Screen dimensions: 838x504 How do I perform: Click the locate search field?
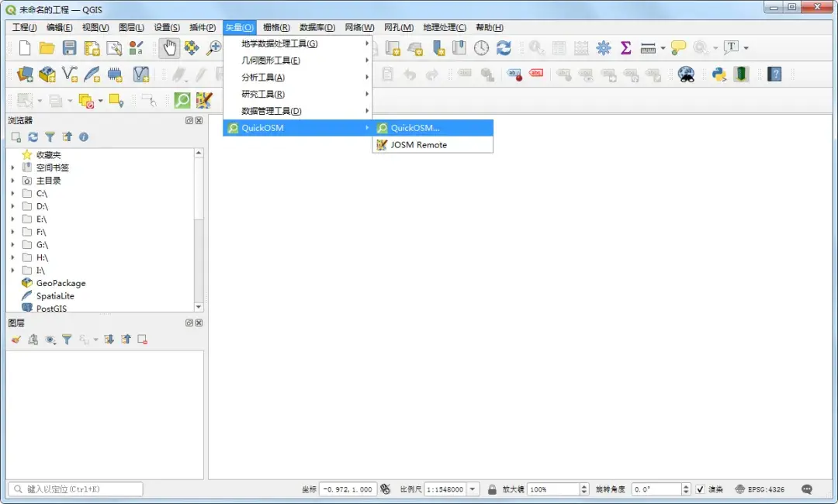tap(75, 488)
